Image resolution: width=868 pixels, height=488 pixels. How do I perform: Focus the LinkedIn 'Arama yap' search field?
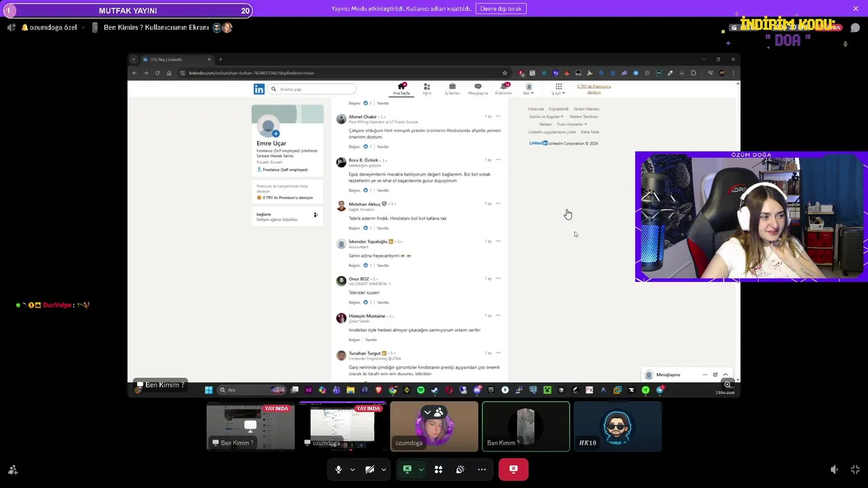(x=311, y=89)
